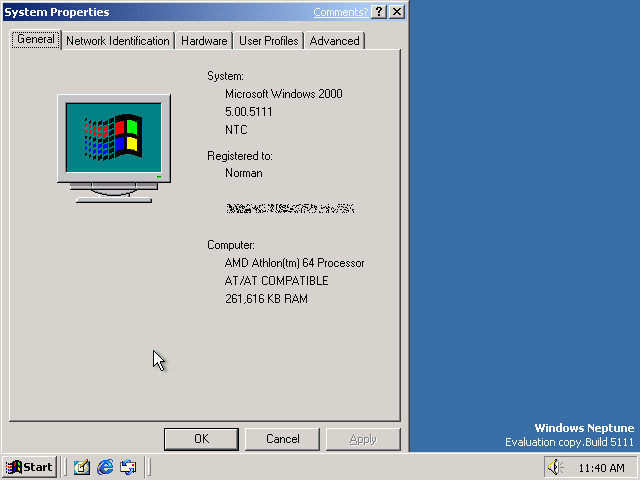Image resolution: width=640 pixels, height=480 pixels.
Task: Open Outlook Express from quick launch
Action: point(128,467)
